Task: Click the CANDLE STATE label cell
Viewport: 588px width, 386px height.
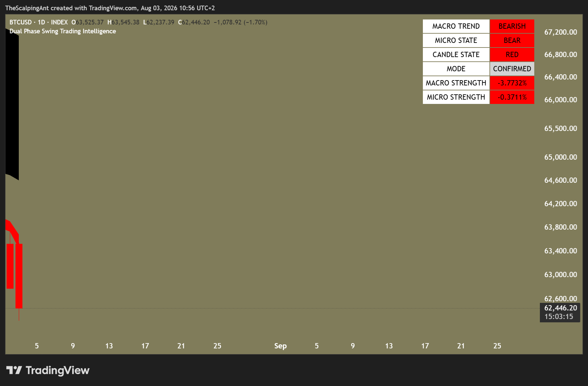Action: (x=456, y=54)
